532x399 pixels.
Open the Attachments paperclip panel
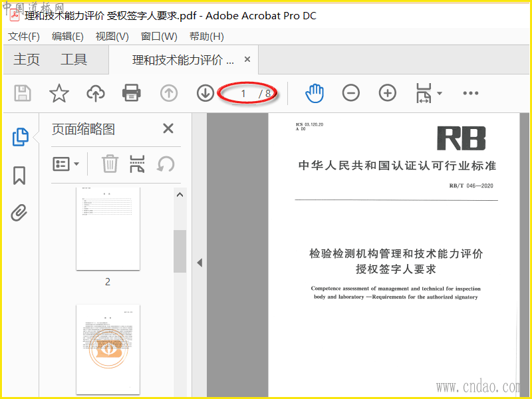point(19,213)
